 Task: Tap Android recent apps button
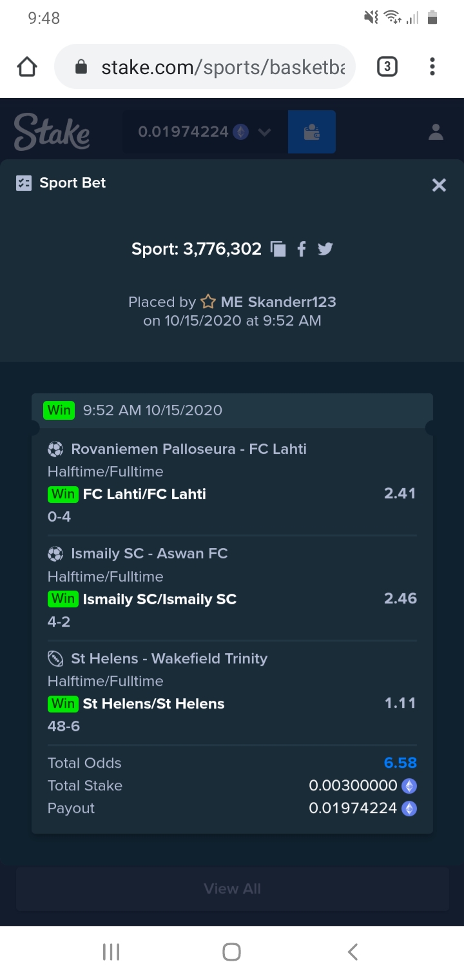111,952
